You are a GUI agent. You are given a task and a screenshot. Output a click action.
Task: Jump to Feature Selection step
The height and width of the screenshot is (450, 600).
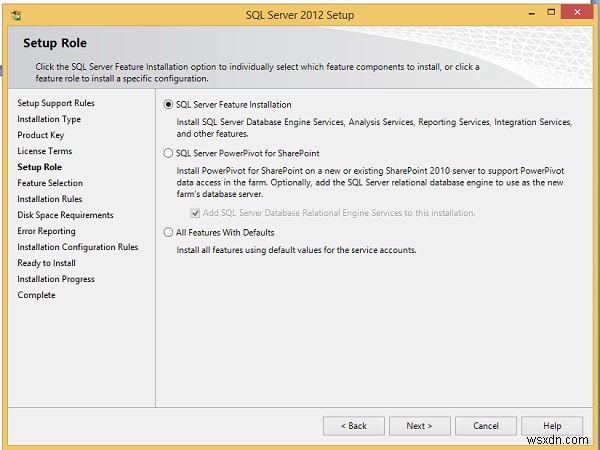click(x=50, y=183)
